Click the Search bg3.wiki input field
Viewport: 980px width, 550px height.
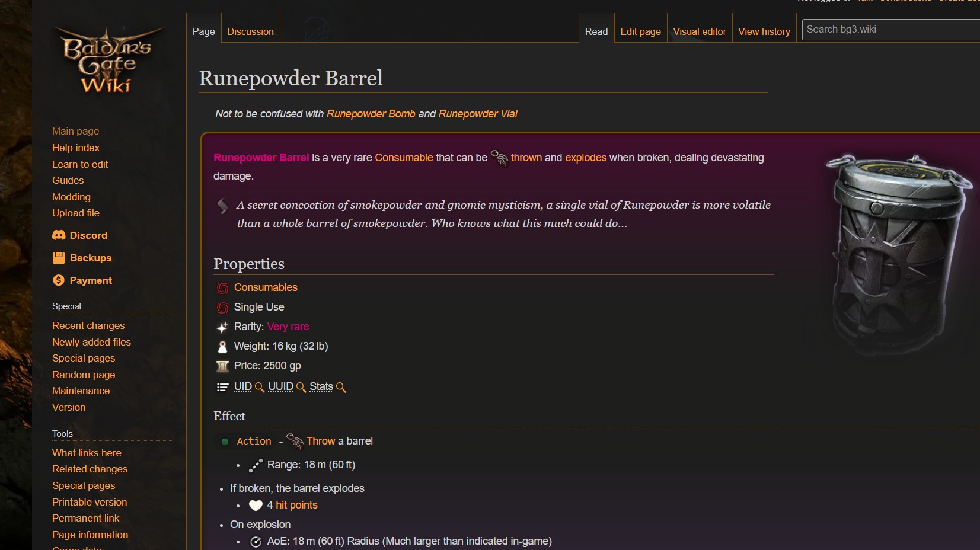click(891, 30)
